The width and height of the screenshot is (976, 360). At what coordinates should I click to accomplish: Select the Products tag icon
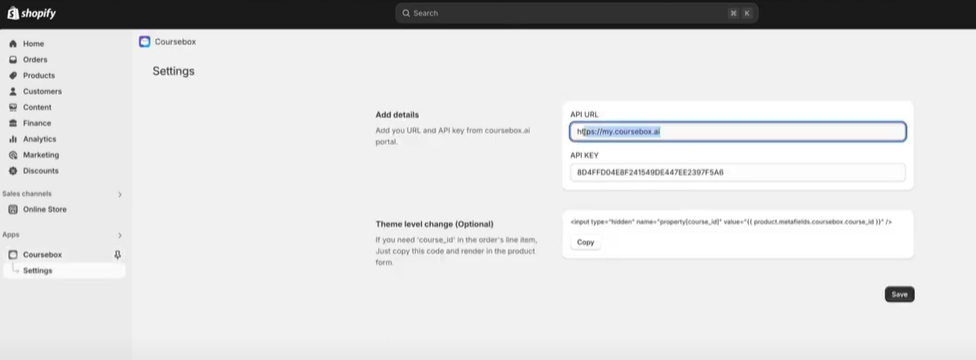tap(12, 75)
